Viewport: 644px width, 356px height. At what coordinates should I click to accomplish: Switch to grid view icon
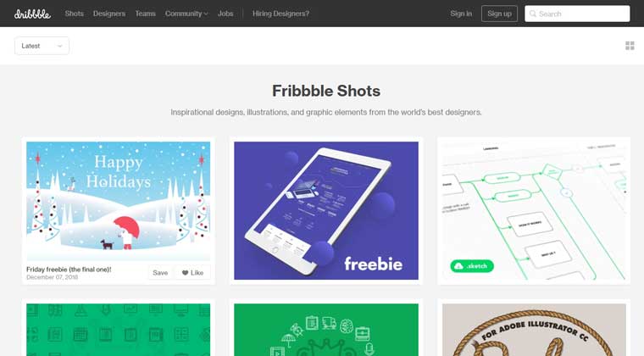point(630,46)
